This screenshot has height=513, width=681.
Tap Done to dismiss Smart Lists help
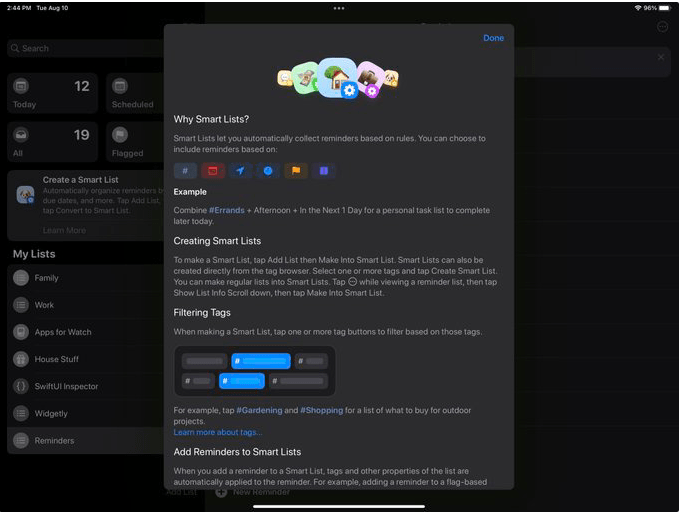[x=493, y=38]
